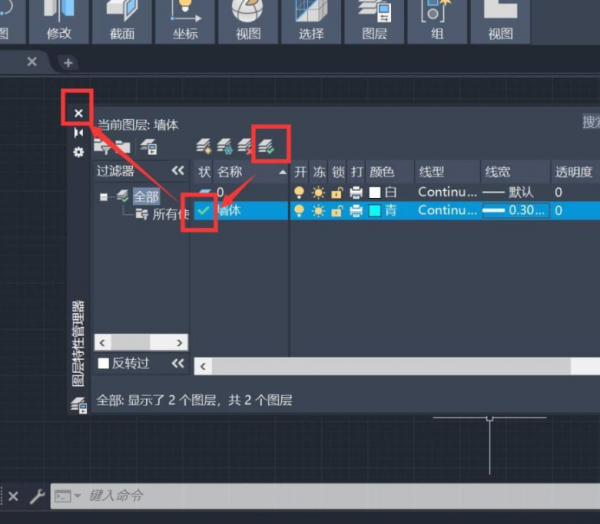Create a new group filter folder
The height and width of the screenshot is (524, 600).
tap(122, 147)
